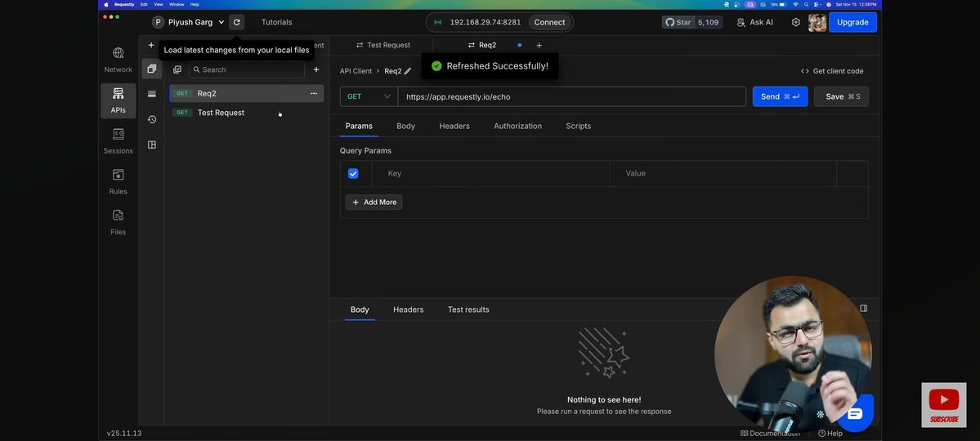Image resolution: width=980 pixels, height=441 pixels.
Task: Click the query param Key field
Action: click(490, 173)
